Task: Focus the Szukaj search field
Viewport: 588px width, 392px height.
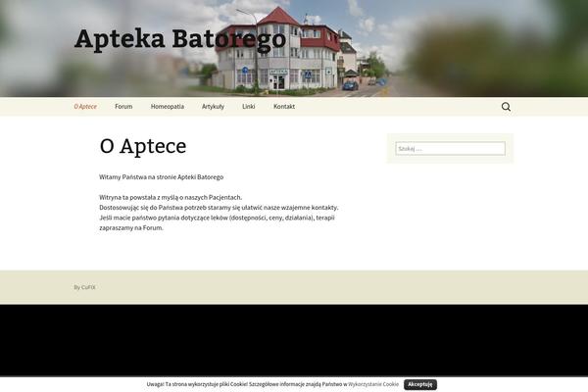Action: tap(450, 149)
